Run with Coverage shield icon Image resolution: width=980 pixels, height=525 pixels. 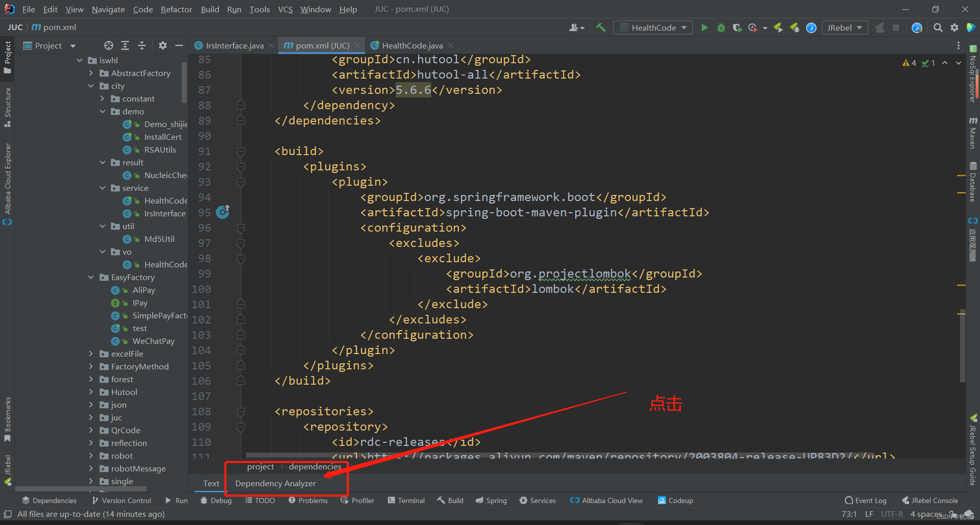(x=737, y=28)
